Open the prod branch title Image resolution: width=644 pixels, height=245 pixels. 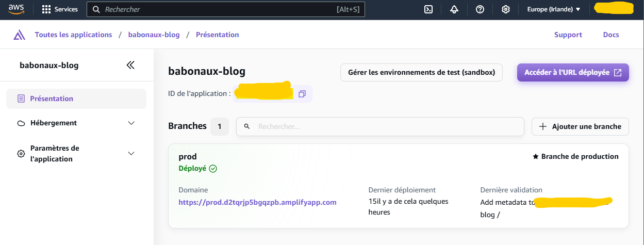point(188,156)
